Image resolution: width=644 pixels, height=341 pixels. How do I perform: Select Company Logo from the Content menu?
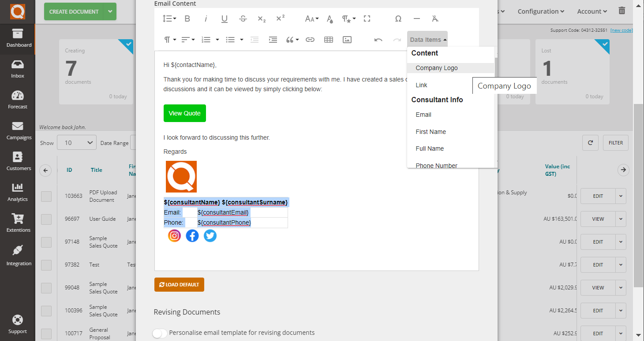point(436,68)
